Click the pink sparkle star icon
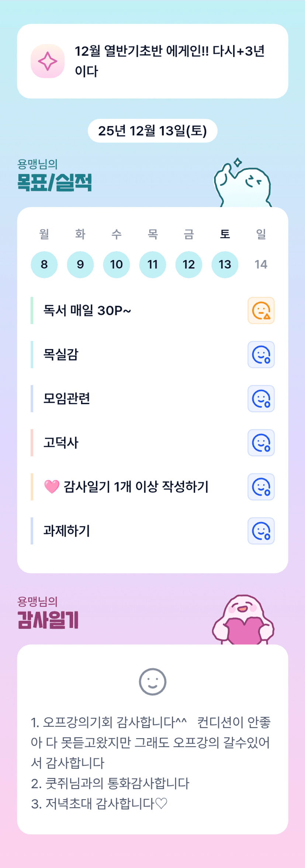The height and width of the screenshot is (868, 305). click(x=48, y=61)
